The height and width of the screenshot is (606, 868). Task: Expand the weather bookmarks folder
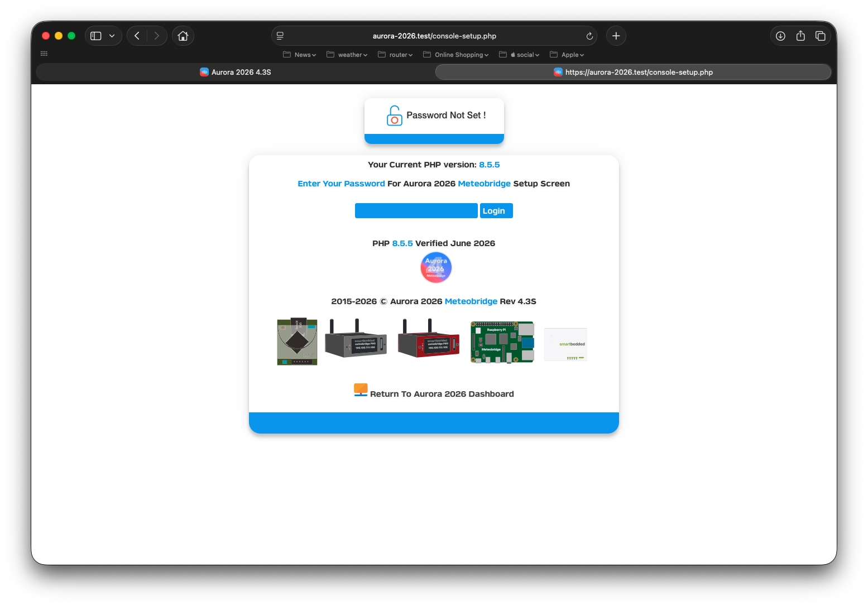[x=347, y=55]
